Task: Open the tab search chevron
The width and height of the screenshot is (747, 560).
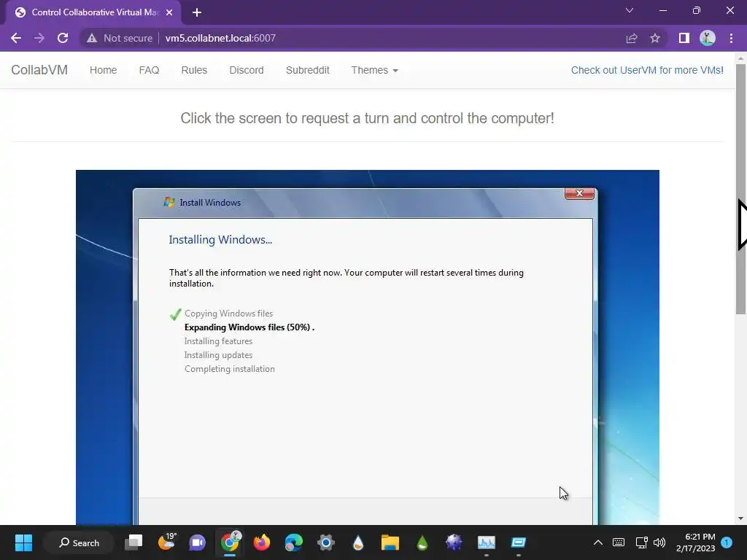Action: coord(630,10)
